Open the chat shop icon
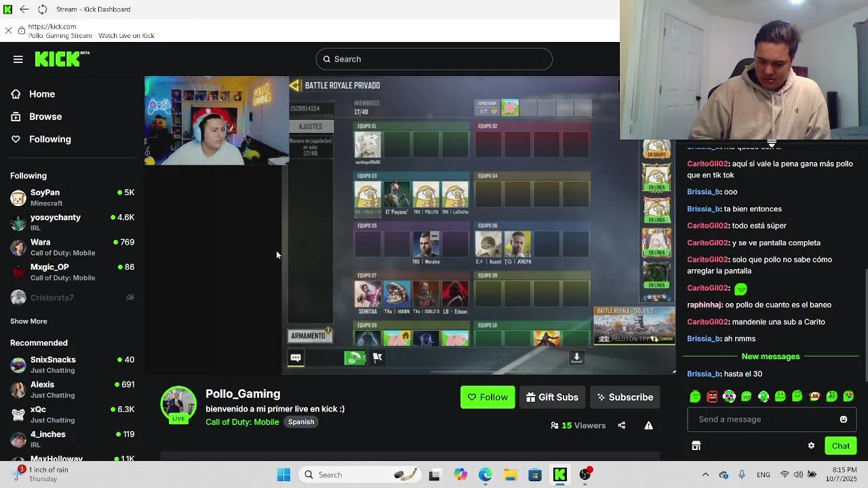Image resolution: width=868 pixels, height=488 pixels. 696,446
